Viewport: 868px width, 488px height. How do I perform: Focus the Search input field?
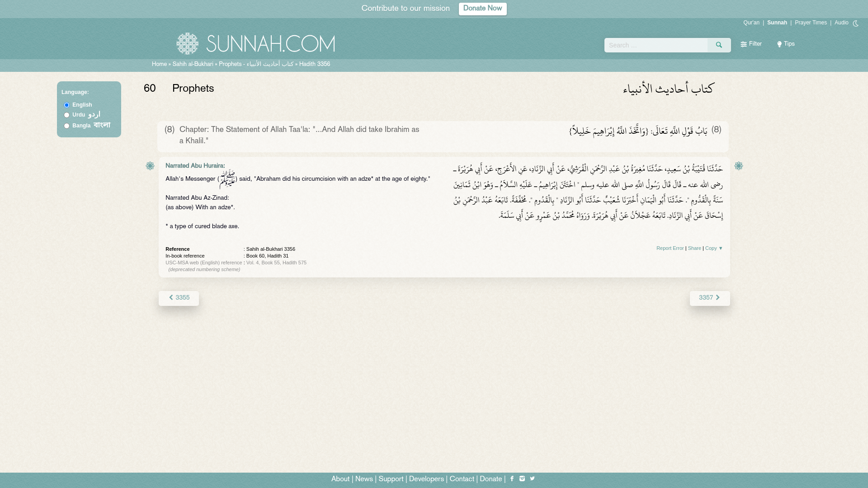click(656, 45)
